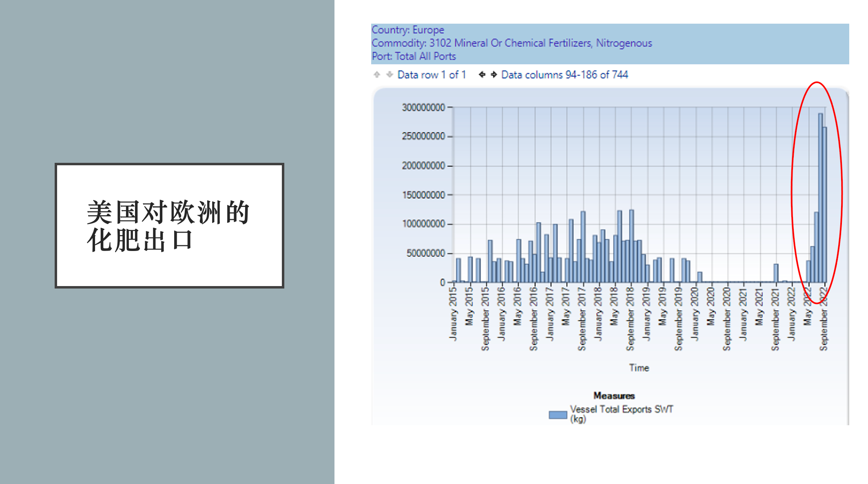The image size is (868, 484).
Task: Click the next data columns right arrow
Action: pos(494,75)
